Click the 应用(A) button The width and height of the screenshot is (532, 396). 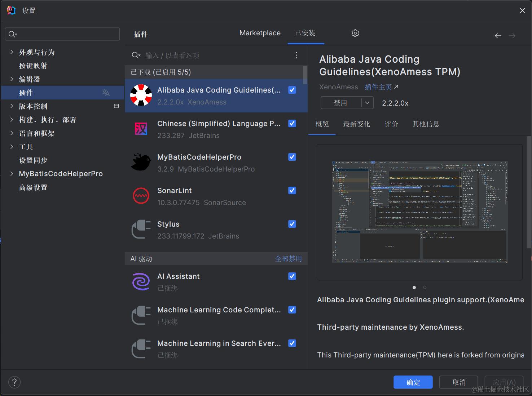(504, 382)
